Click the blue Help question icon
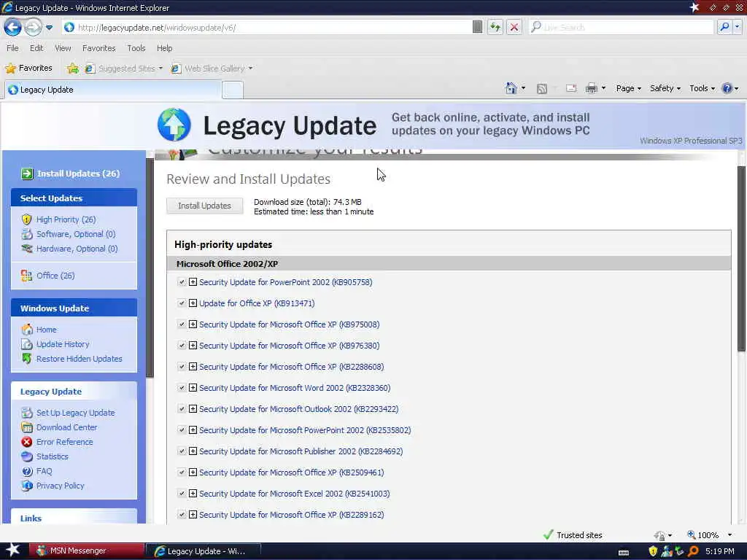747x560 pixels. (727, 88)
